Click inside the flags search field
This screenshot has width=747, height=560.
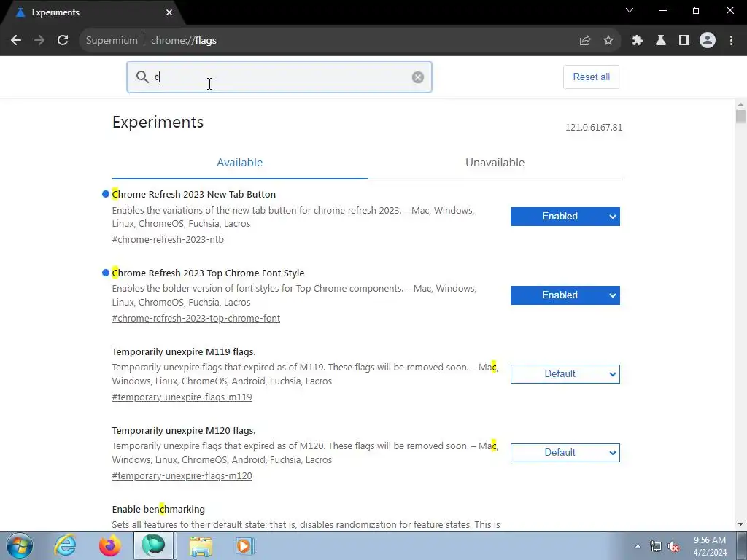(x=279, y=77)
